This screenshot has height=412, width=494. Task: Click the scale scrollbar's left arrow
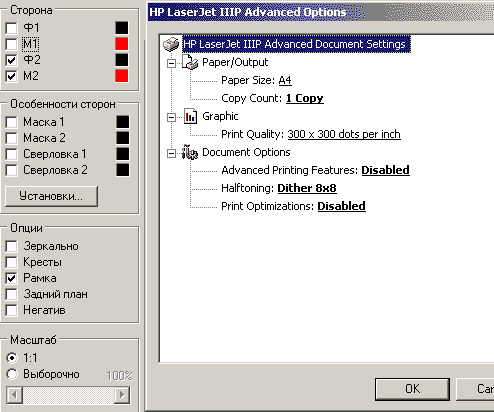coord(14,395)
